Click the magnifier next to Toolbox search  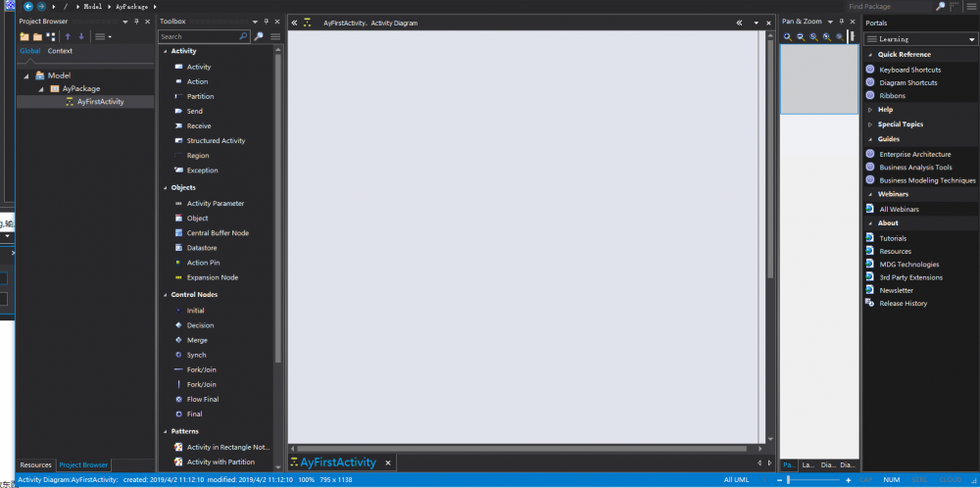[259, 37]
